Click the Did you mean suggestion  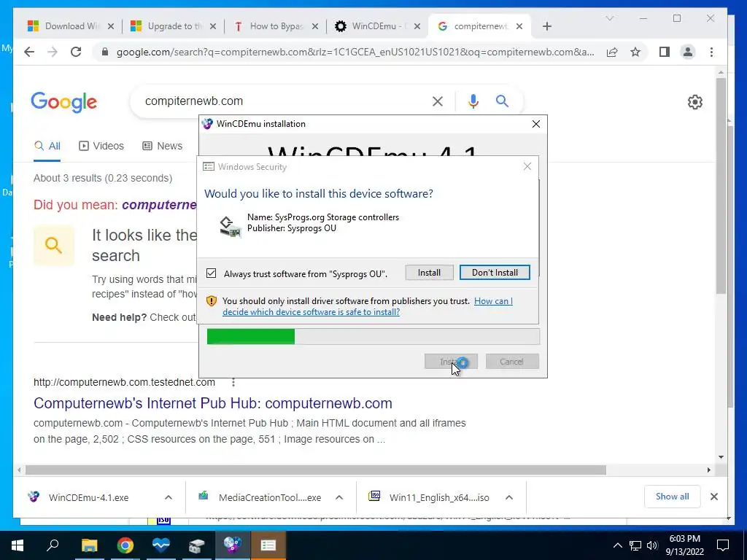(x=159, y=205)
